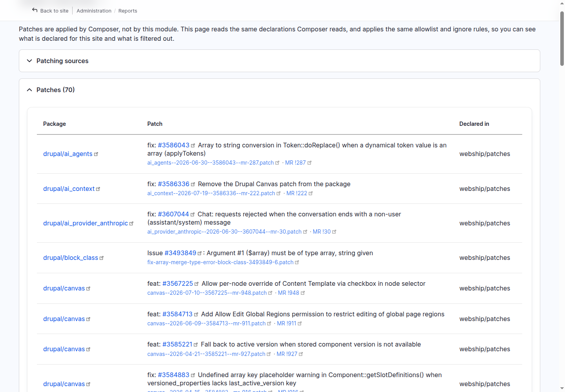Expand the Patching sources section
This screenshot has height=392, width=565.
[279, 61]
